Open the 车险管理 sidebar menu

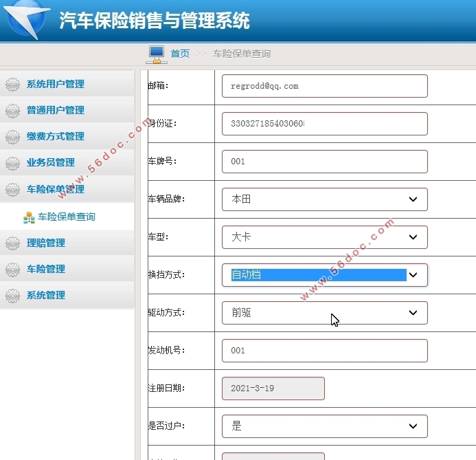point(46,269)
